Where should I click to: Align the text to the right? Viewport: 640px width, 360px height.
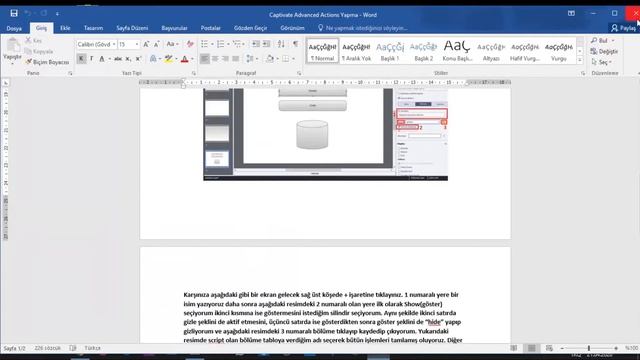(225, 59)
